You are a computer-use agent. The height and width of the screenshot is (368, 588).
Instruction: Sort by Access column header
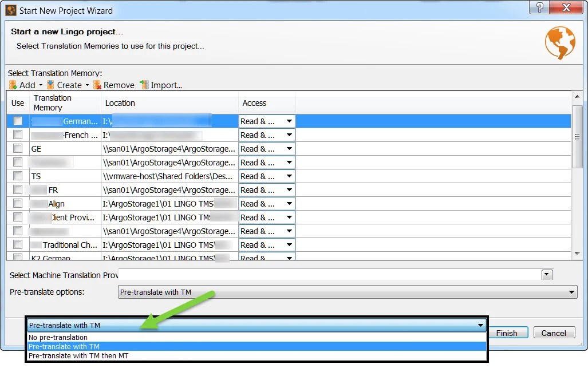tap(267, 103)
